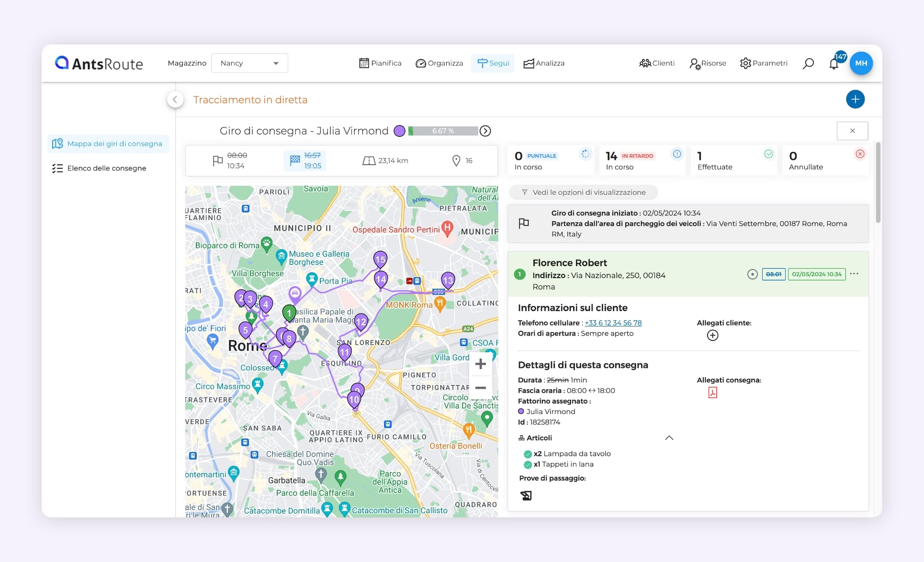Collapse the sidebar with chevron arrow

(x=175, y=100)
